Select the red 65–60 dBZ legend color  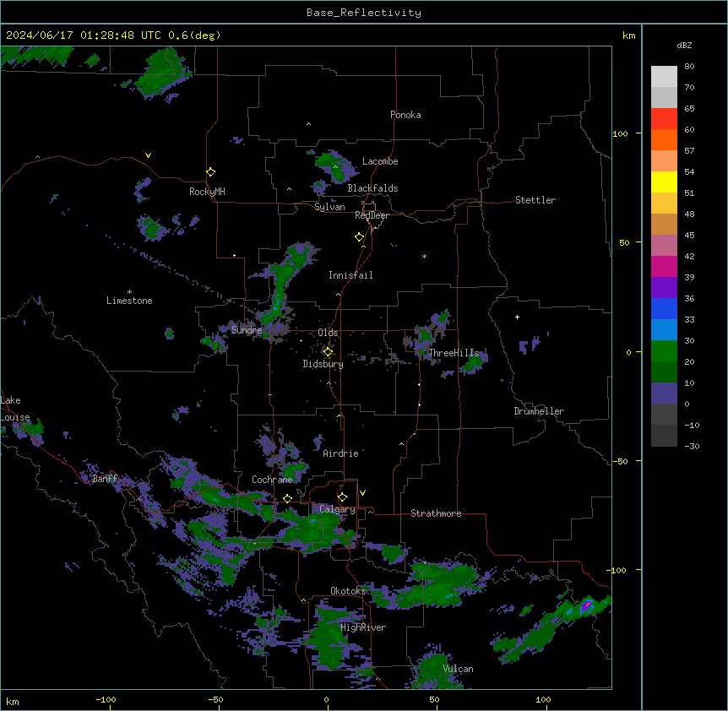[x=664, y=119]
